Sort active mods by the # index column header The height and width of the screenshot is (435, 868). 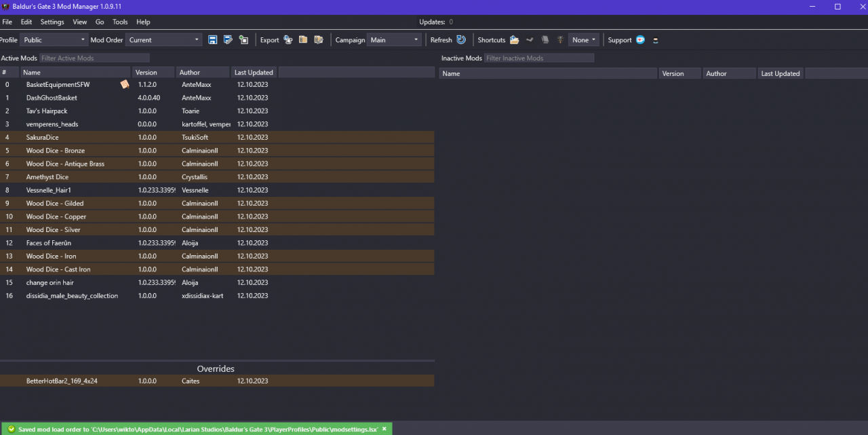click(9, 73)
